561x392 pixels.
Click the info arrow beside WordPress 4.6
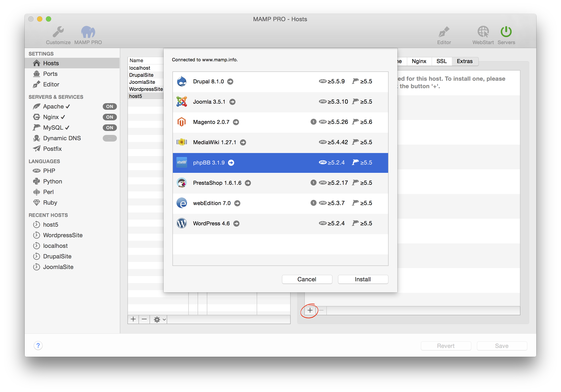click(x=236, y=224)
